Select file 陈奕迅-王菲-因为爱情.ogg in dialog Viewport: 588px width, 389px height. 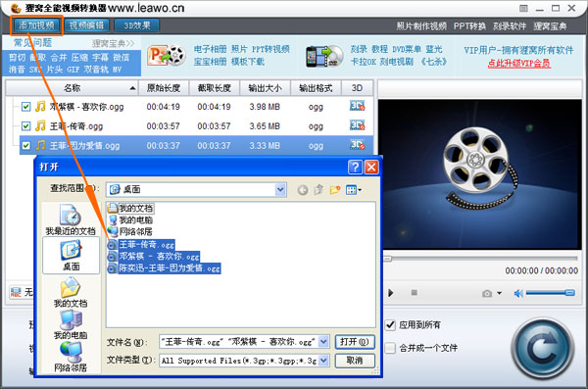pyautogui.click(x=165, y=268)
